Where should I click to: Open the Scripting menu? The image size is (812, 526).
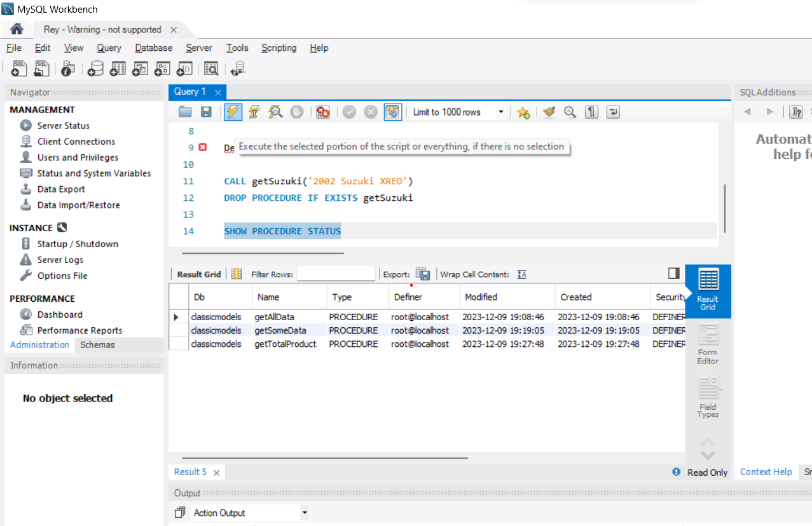(279, 48)
